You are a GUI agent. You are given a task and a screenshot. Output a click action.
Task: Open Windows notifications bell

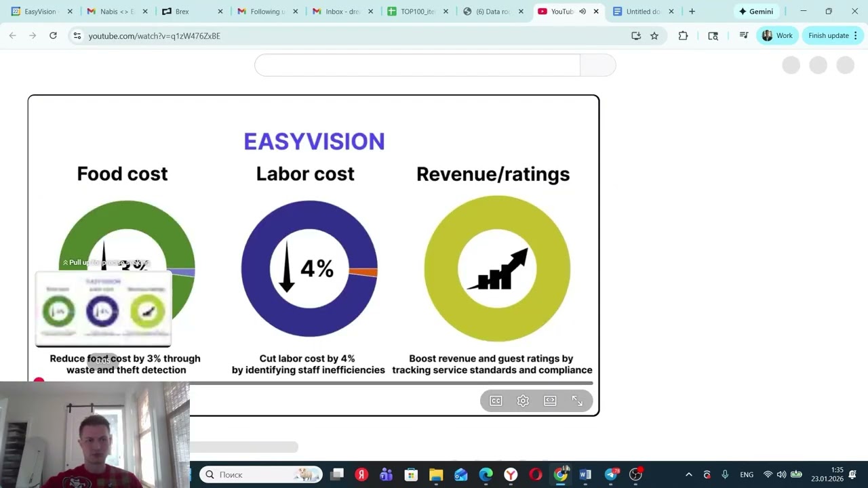point(852,474)
